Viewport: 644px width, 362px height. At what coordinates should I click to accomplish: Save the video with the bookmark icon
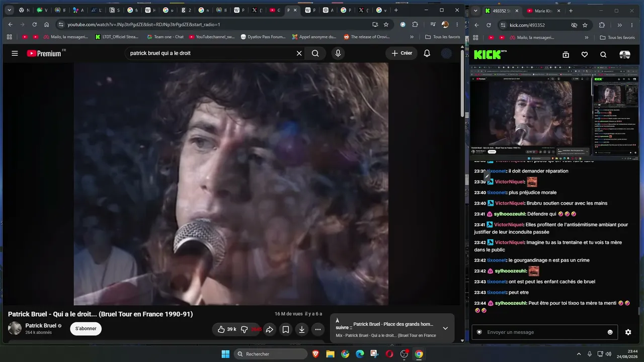pos(285,329)
